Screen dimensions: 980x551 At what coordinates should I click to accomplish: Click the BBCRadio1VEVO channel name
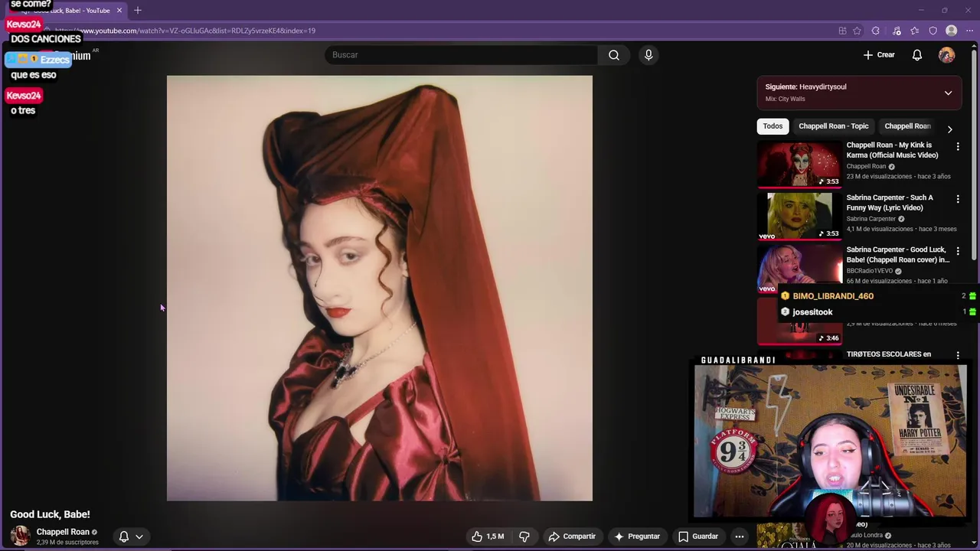tap(869, 271)
